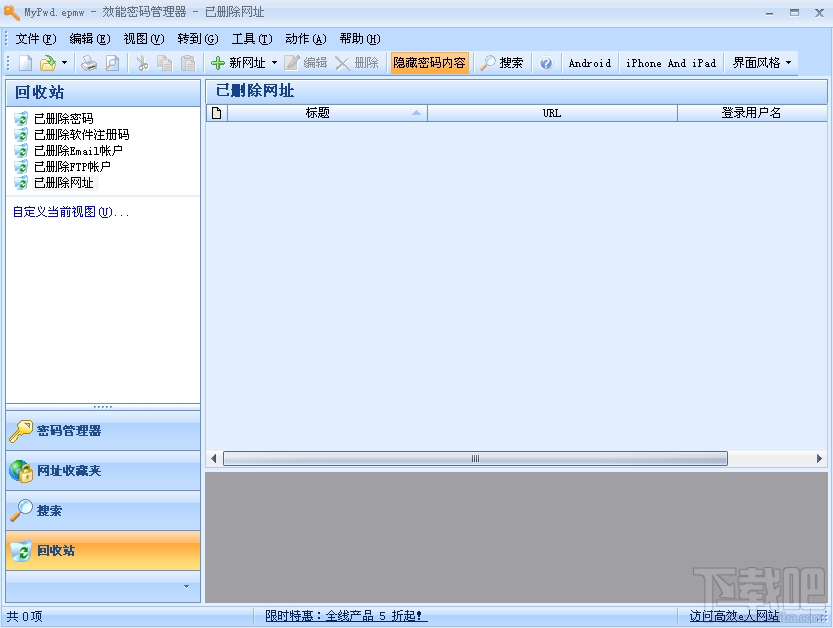
Task: Open the 新网址 dropdown arrow
Action: [x=274, y=63]
